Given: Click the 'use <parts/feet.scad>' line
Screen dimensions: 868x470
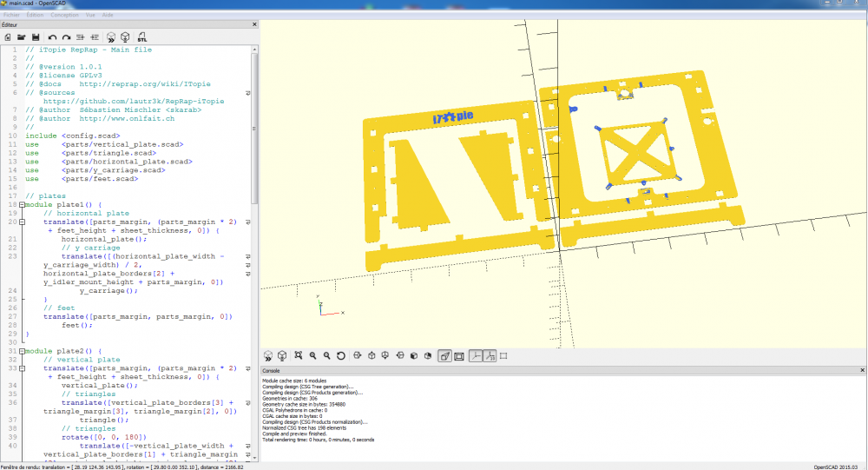Looking at the screenshot, I should click(x=82, y=179).
